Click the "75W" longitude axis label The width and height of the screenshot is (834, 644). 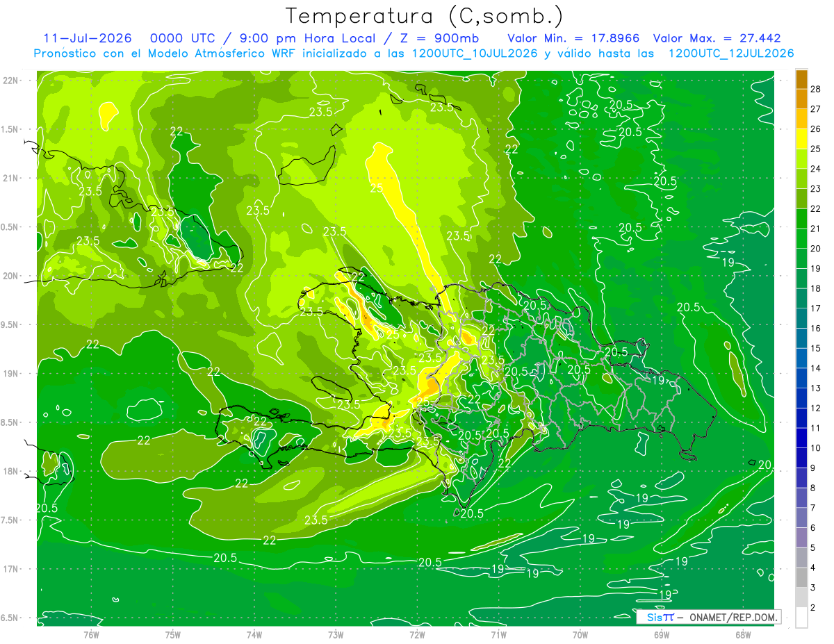click(173, 634)
